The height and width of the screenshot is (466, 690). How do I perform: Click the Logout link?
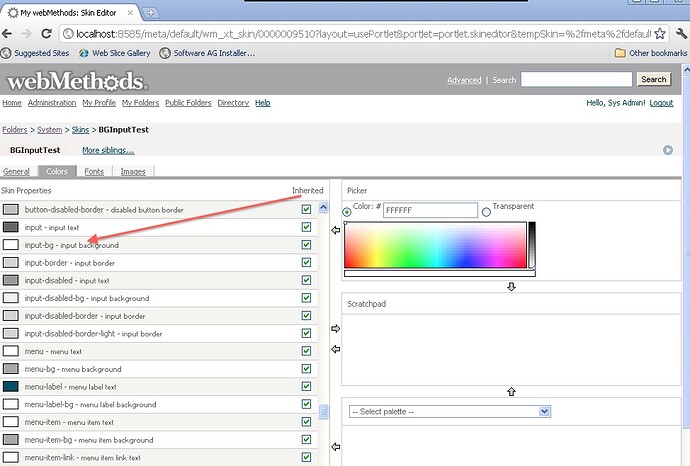click(661, 103)
